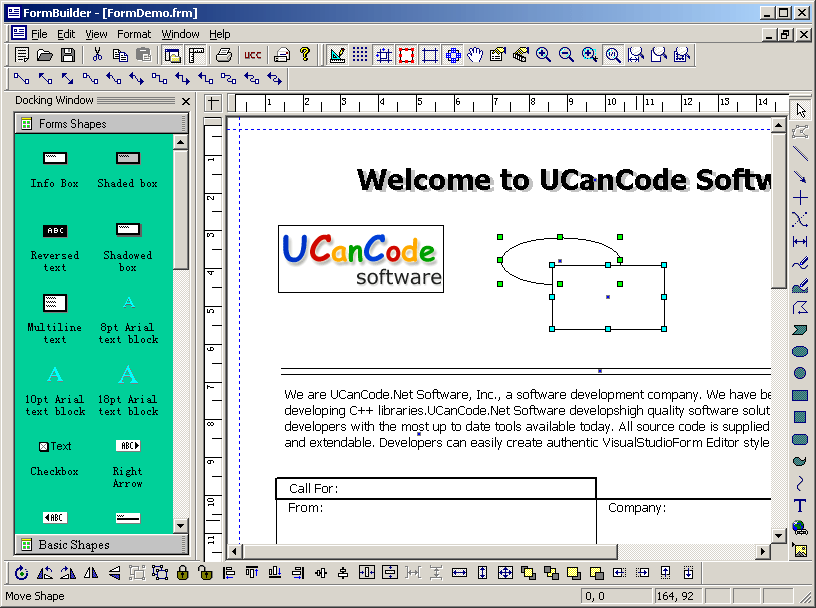Pick the Right Arrow shape item

(128, 464)
